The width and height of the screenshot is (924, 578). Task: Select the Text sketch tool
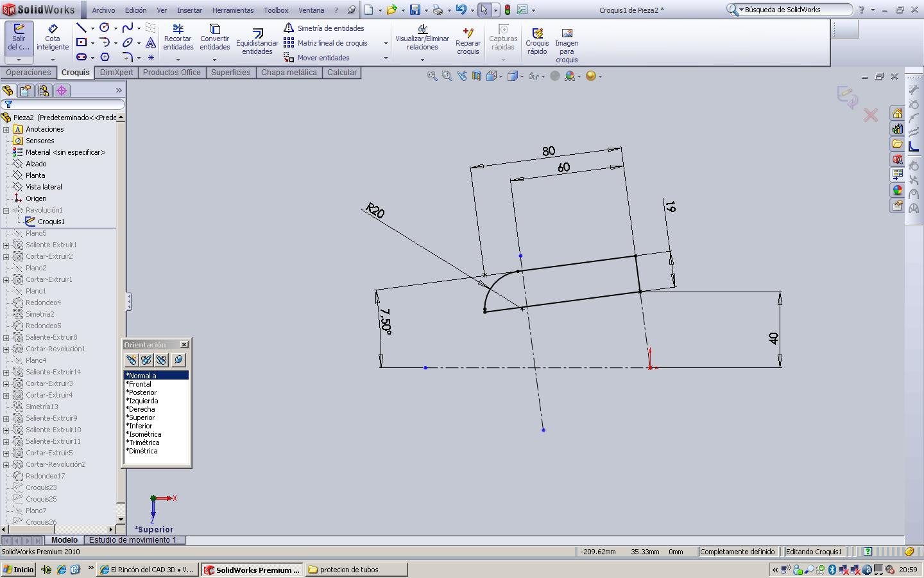click(151, 42)
